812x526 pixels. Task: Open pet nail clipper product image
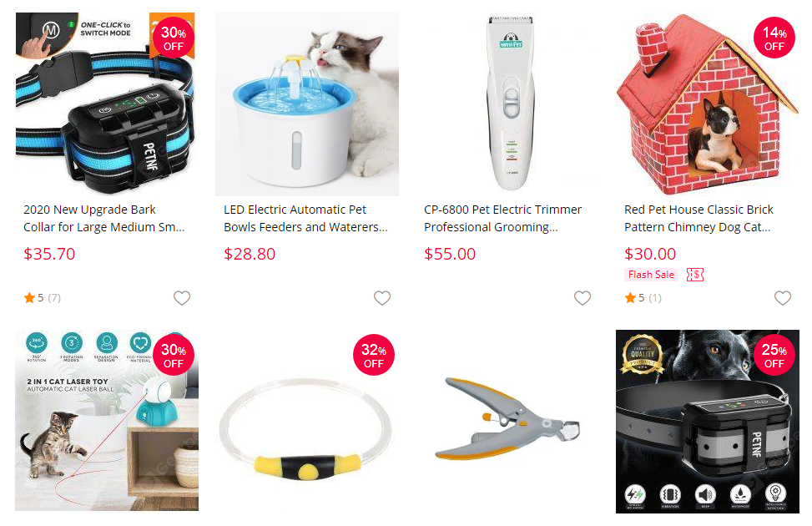[507, 421]
